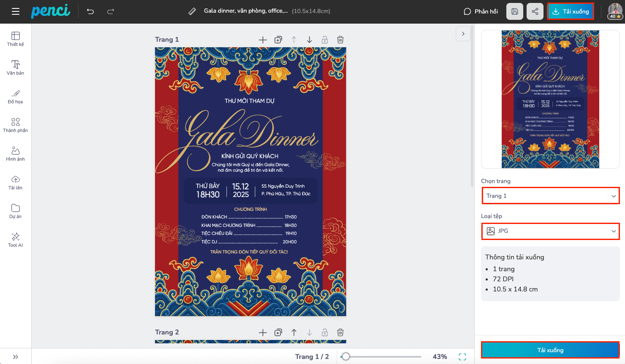Click the share icon in header
Viewport: 625px width, 364px height.
pyautogui.click(x=535, y=11)
